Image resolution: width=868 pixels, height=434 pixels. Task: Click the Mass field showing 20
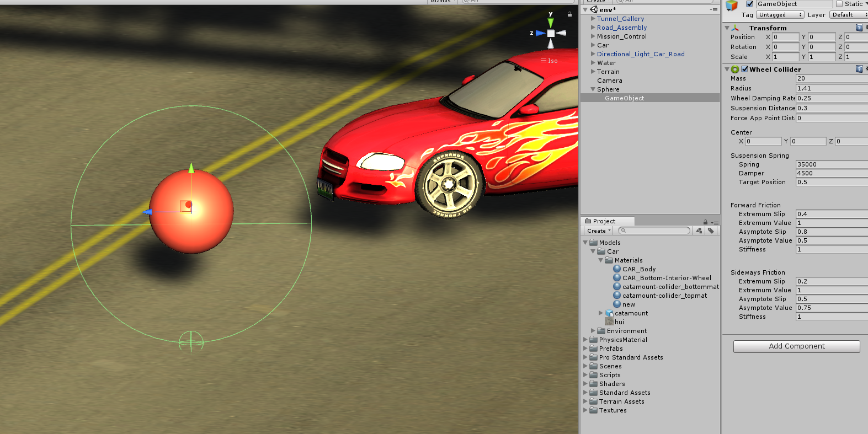pyautogui.click(x=832, y=78)
